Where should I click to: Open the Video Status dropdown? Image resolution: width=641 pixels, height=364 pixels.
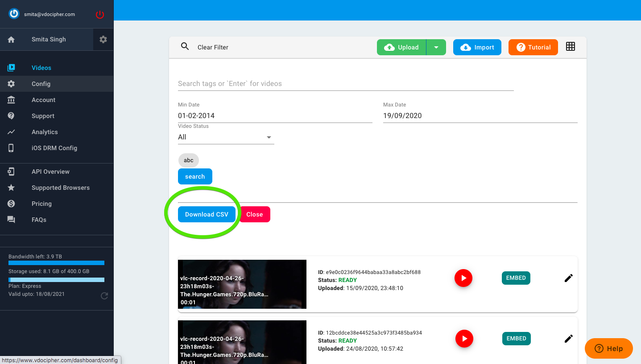tap(226, 137)
